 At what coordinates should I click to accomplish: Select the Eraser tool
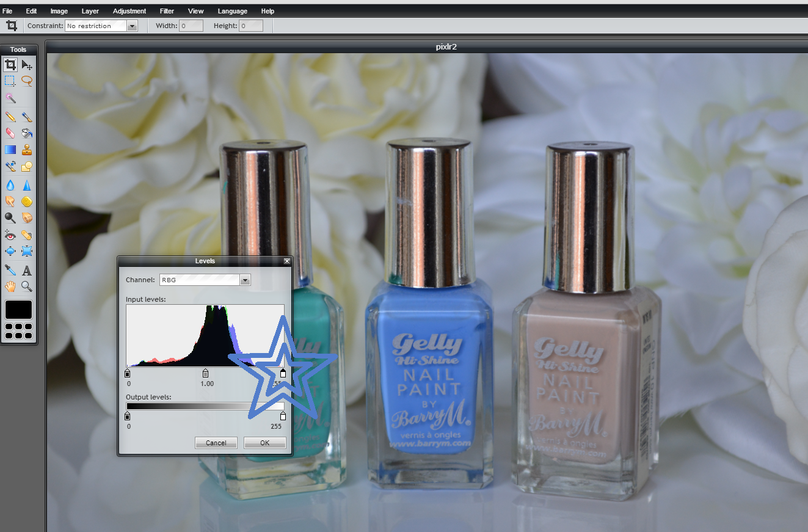click(10, 133)
